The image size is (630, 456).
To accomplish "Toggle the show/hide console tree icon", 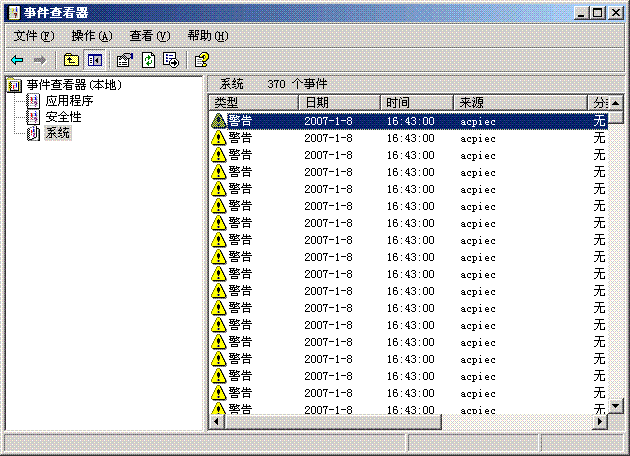I will 94,60.
